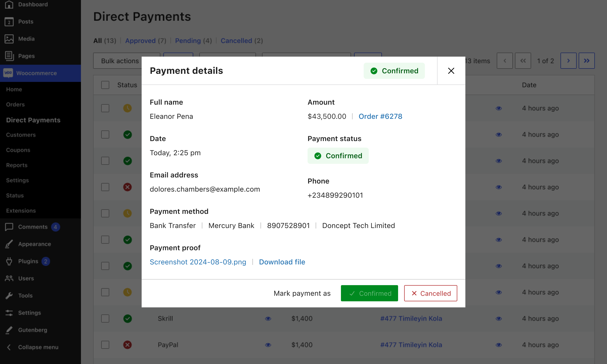Screen dimensions: 607x364
Task: Check the PayPal payment row checkbox
Action: 105,345
